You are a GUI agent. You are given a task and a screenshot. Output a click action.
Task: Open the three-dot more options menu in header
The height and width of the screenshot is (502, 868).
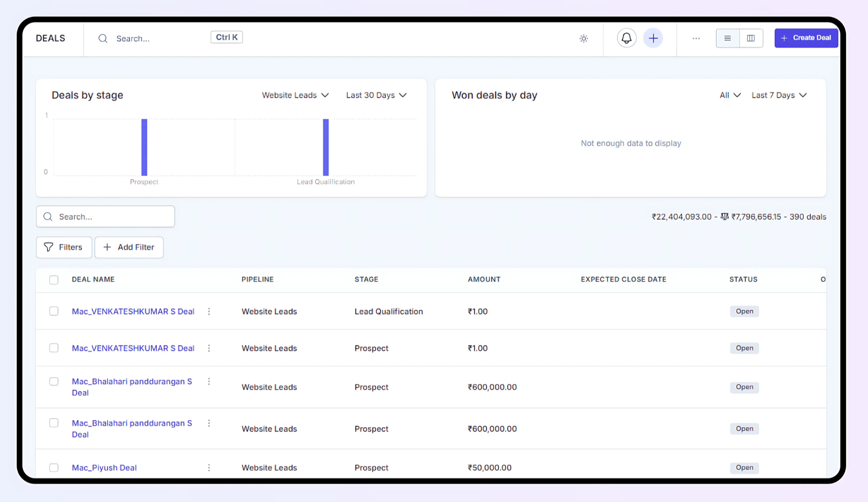pos(696,38)
